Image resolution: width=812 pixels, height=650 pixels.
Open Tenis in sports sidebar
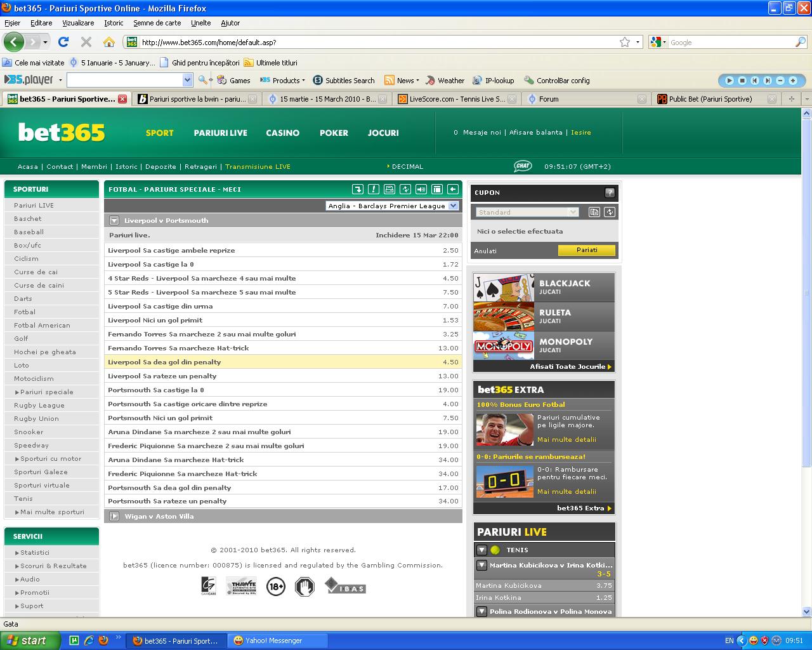pos(23,498)
